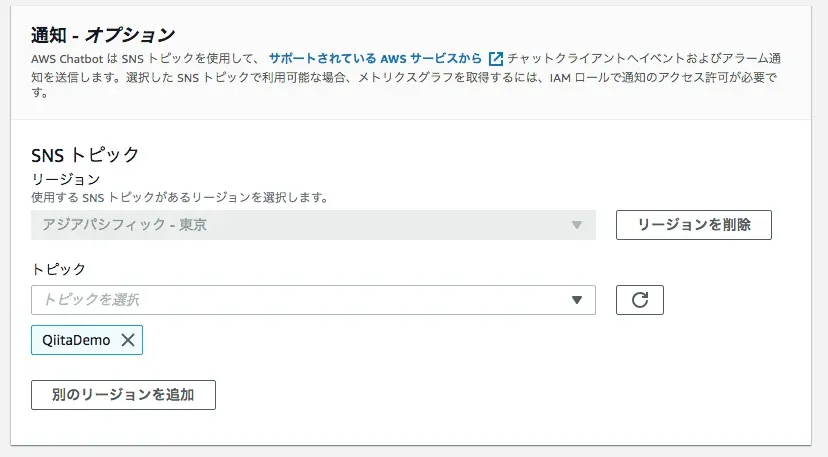Click the トピック field label

coord(59,269)
